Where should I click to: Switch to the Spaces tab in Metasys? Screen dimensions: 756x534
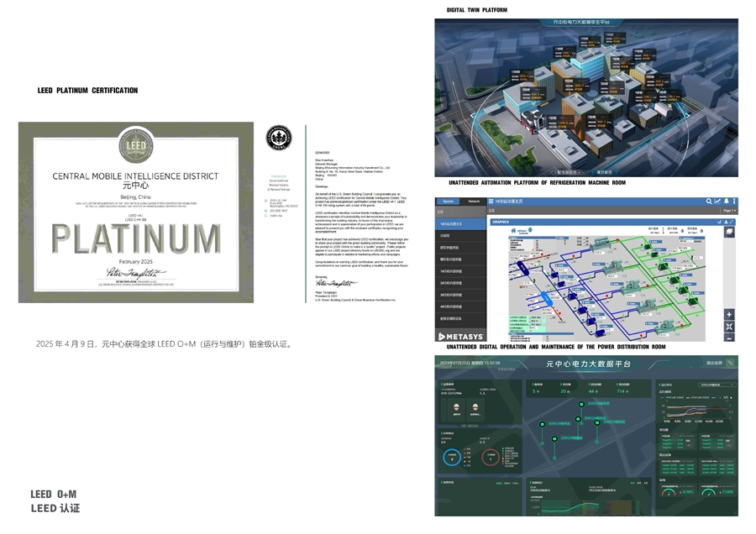coord(449,202)
